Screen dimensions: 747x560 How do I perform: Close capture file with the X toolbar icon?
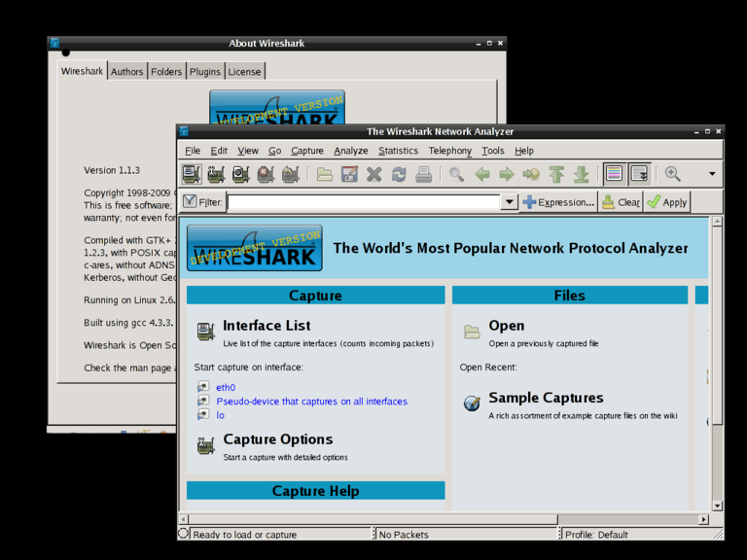[x=373, y=174]
